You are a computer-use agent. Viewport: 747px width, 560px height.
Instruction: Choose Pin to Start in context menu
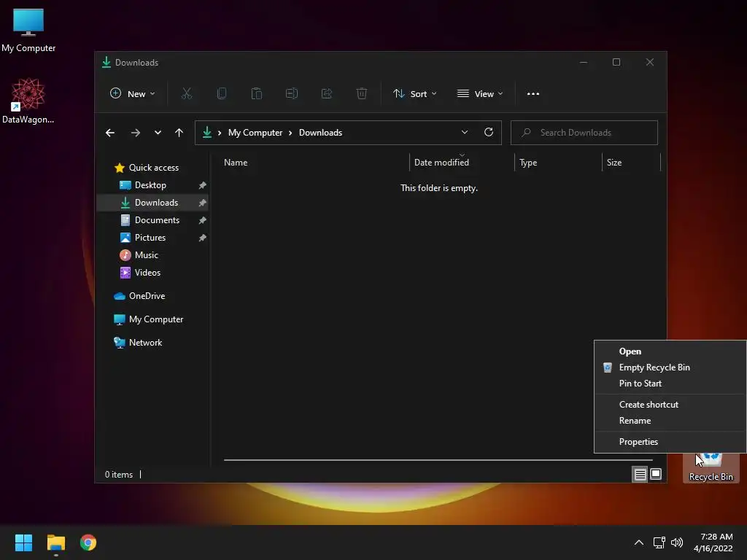pos(670,384)
